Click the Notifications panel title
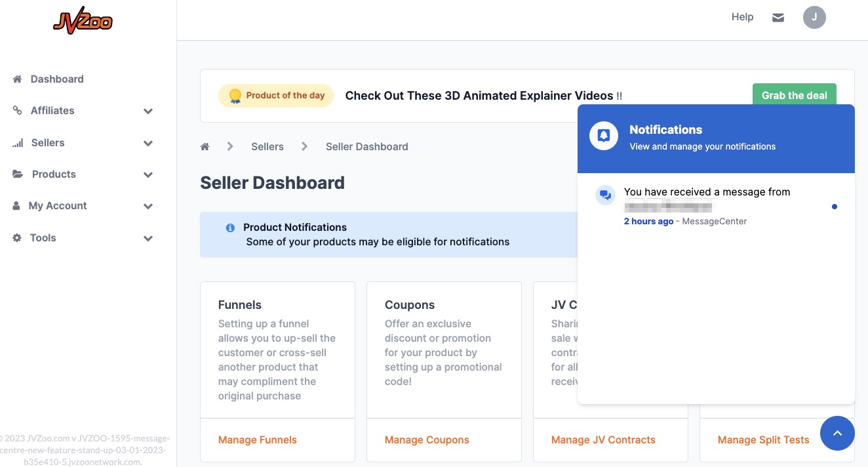This screenshot has width=868, height=467. tap(666, 130)
